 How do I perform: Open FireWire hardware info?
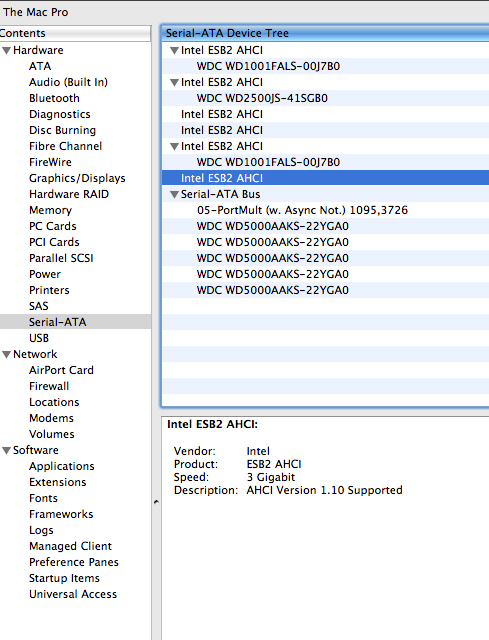point(50,162)
